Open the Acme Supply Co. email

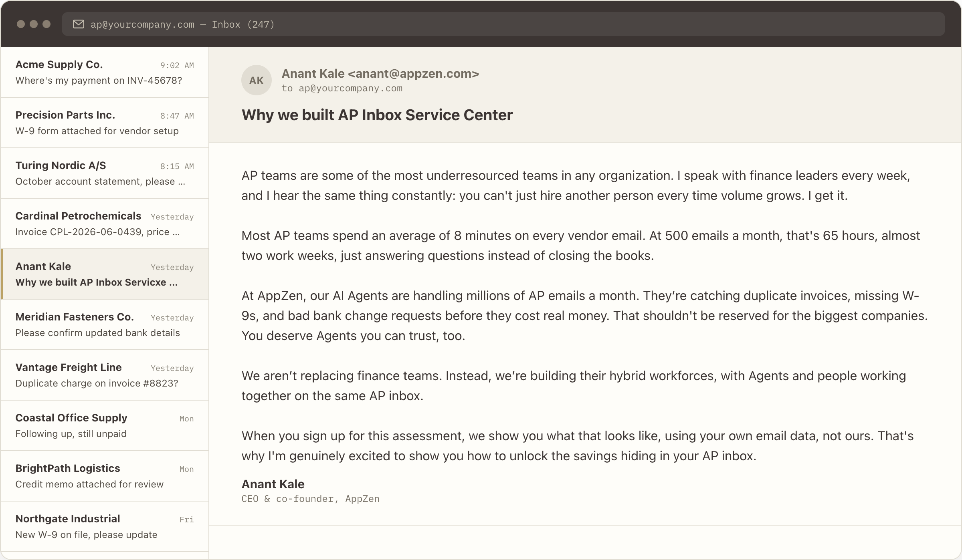105,73
